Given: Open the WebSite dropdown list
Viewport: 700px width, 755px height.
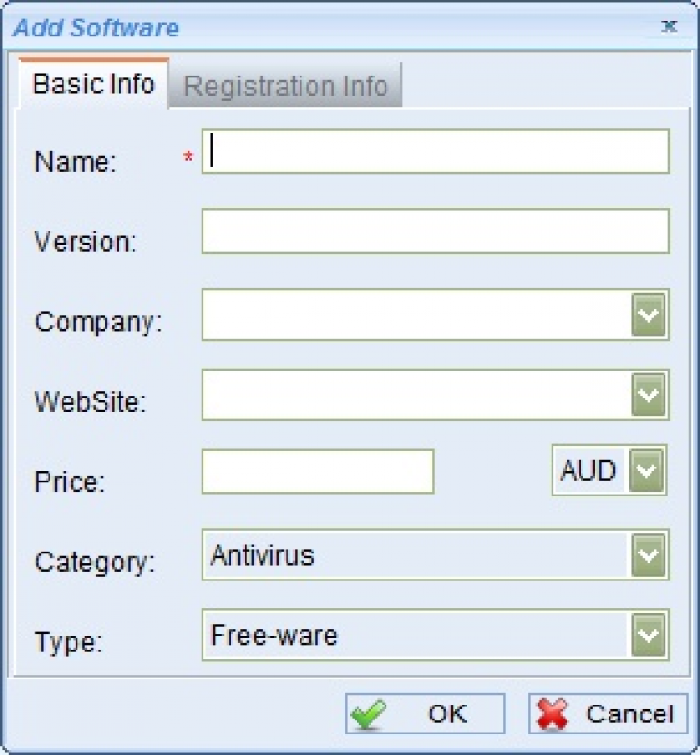Looking at the screenshot, I should 649,395.
